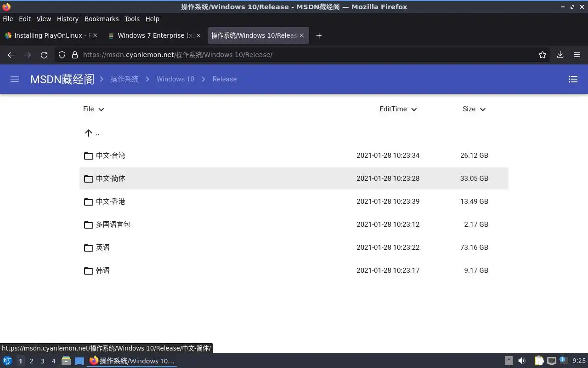Sort by File name dropdown arrow
Screen dimensions: 588x368
pos(101,109)
